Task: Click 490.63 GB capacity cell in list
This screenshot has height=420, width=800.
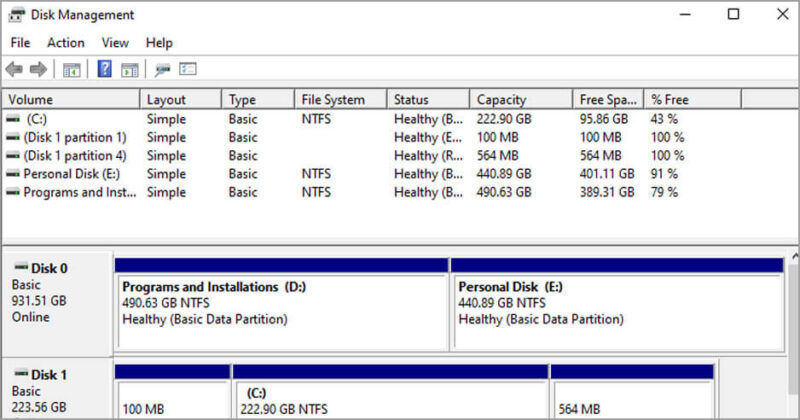Action: coord(504,192)
